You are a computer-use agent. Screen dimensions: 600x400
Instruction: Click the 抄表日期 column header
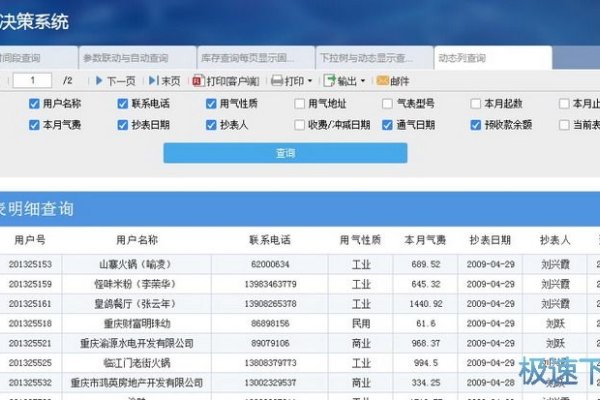(490, 240)
